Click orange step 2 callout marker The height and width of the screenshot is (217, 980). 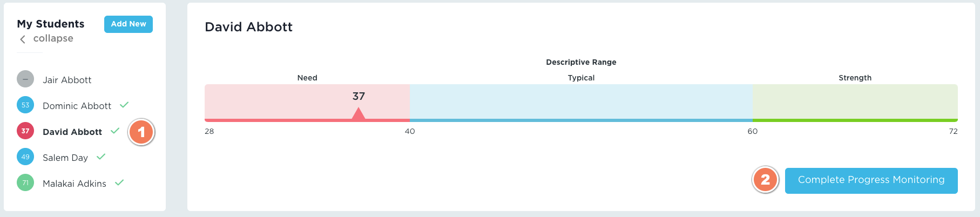(x=765, y=180)
